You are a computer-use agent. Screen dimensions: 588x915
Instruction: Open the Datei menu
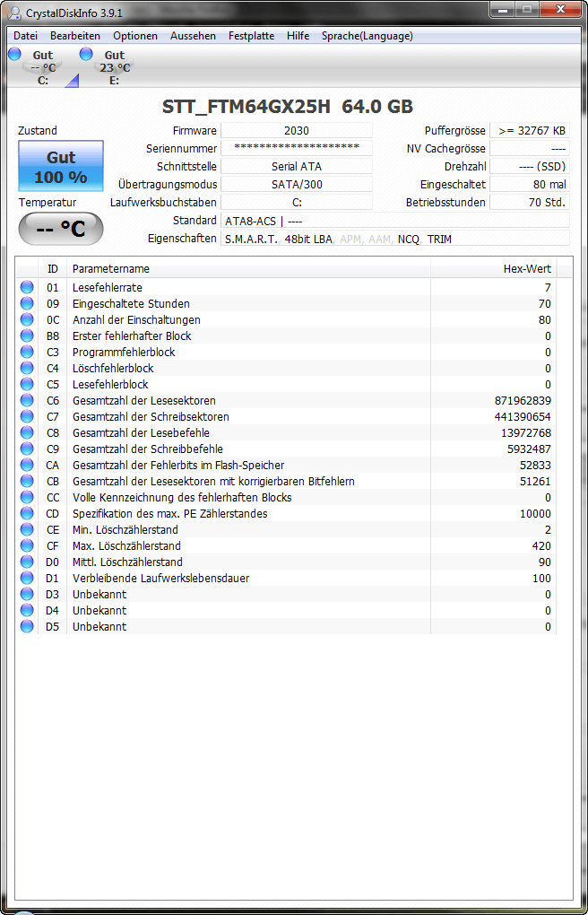coord(25,36)
